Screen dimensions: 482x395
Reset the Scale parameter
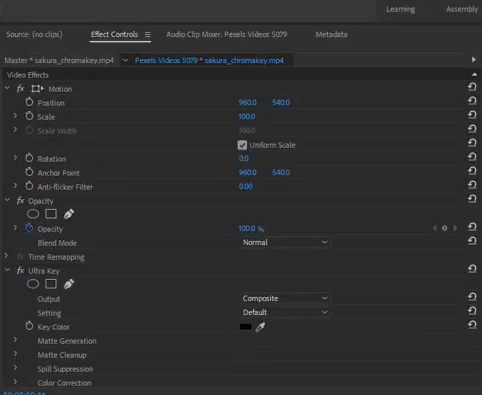(x=472, y=115)
